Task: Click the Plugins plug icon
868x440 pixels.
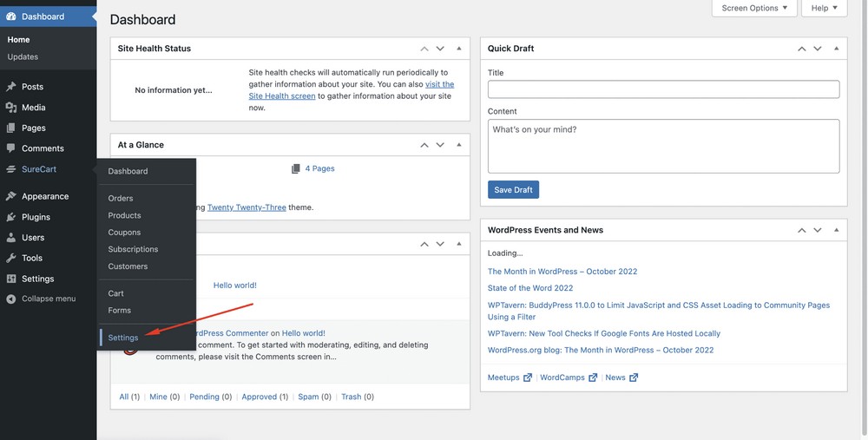Action: click(x=11, y=217)
